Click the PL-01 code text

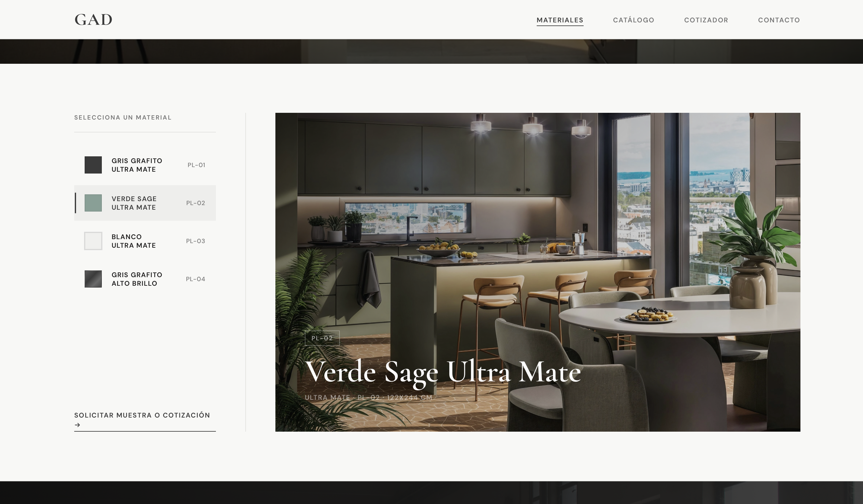click(x=196, y=165)
